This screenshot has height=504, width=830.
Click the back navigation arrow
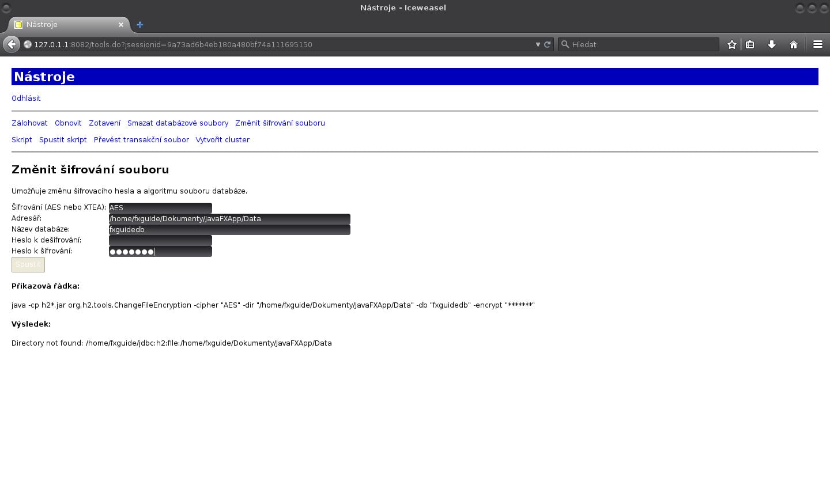[12, 44]
